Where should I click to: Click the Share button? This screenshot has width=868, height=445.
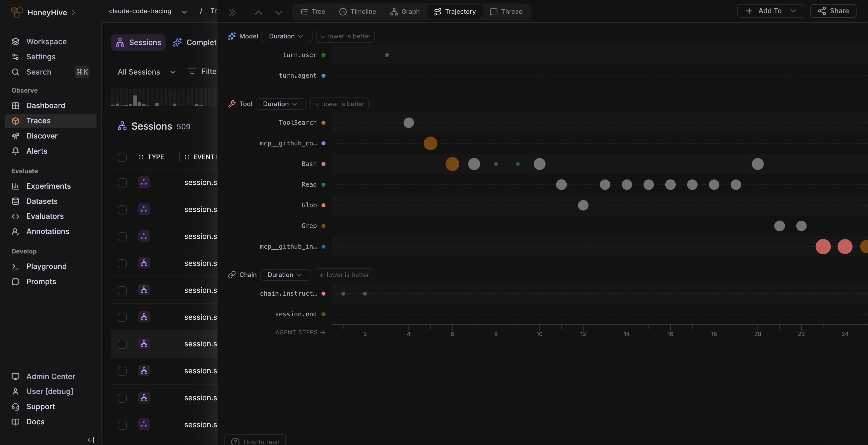833,11
